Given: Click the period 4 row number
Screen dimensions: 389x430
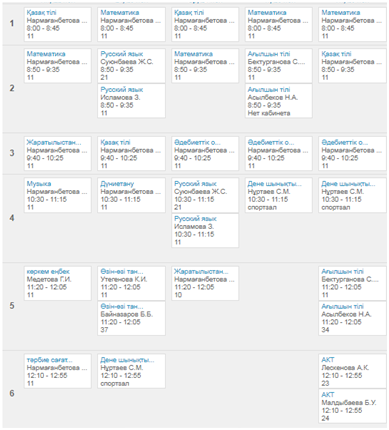Looking at the screenshot, I should pyautogui.click(x=12, y=218).
